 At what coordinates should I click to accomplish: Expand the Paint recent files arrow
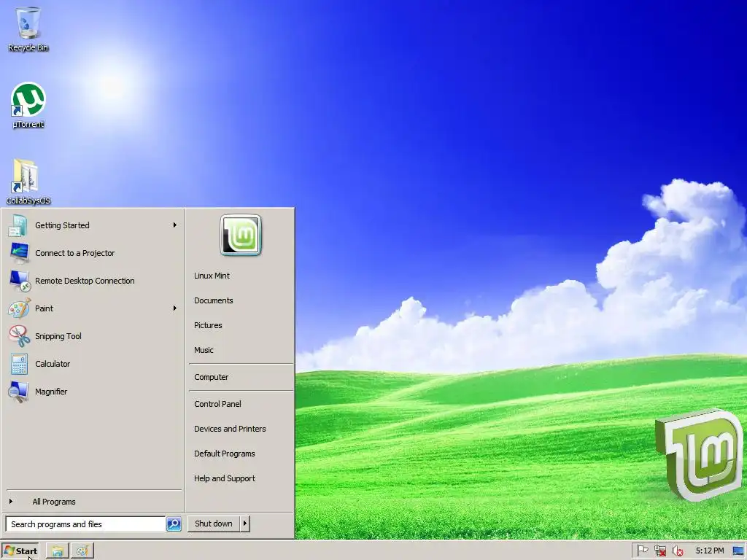click(x=175, y=308)
